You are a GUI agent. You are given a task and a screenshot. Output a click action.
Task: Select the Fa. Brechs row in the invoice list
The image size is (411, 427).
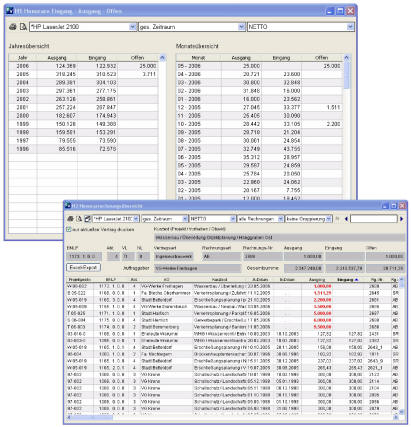tap(232, 293)
